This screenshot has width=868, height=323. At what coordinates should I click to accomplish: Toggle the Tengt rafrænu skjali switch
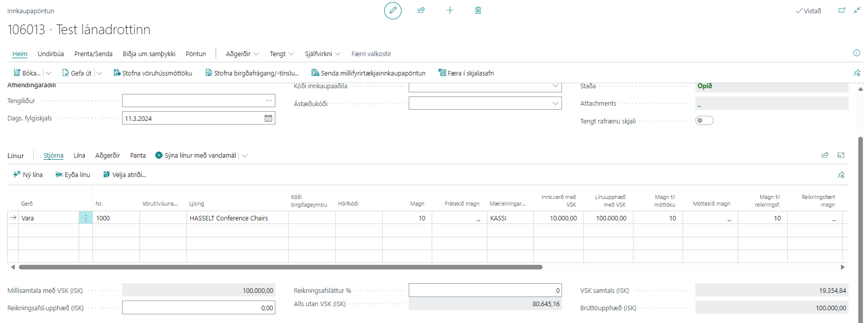704,121
